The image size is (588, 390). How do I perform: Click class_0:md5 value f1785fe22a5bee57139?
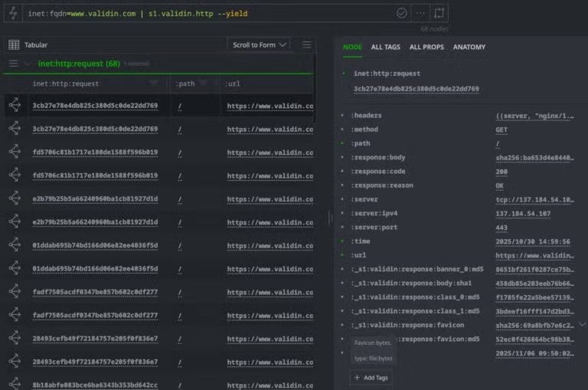point(534,297)
